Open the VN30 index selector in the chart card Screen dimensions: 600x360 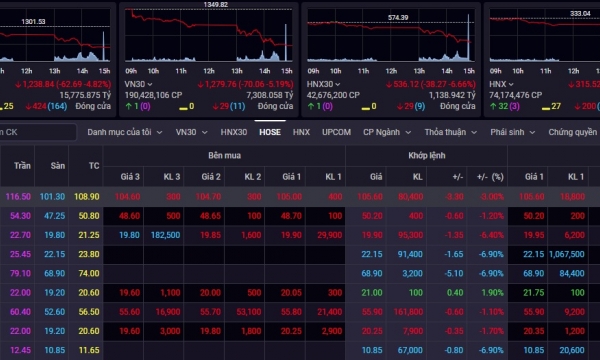(x=139, y=84)
